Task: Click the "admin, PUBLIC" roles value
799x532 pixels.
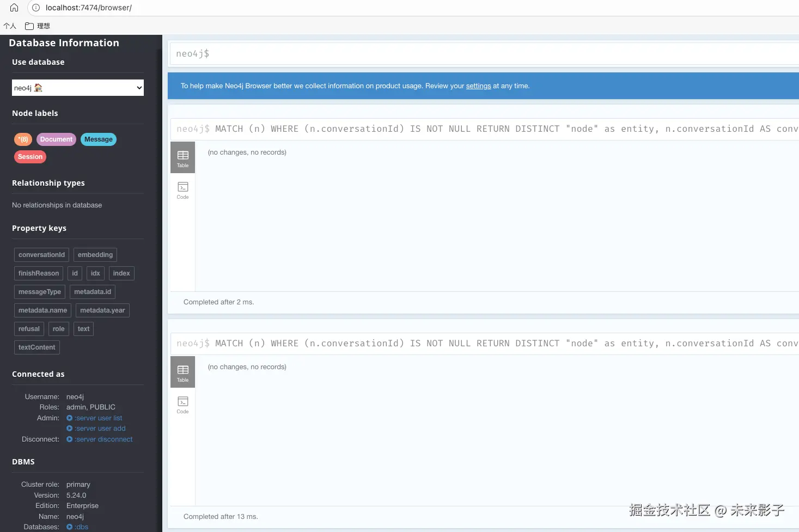Action: 91,407
